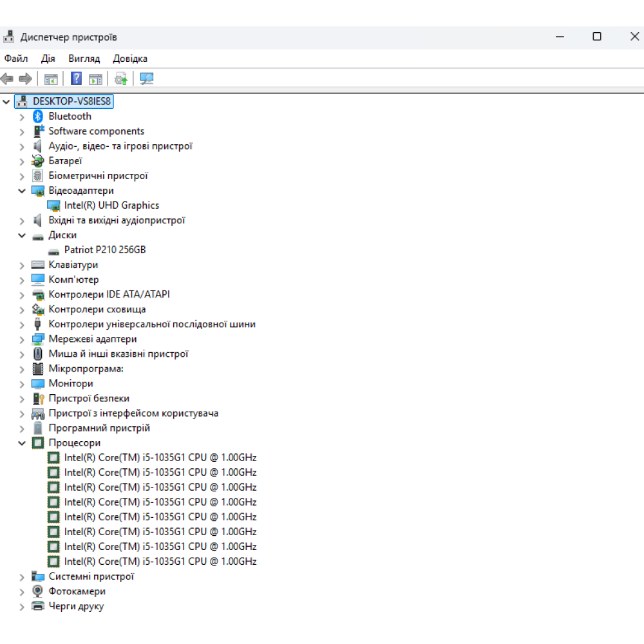
Task: Expand the Клавіатури category
Action: tap(22, 265)
